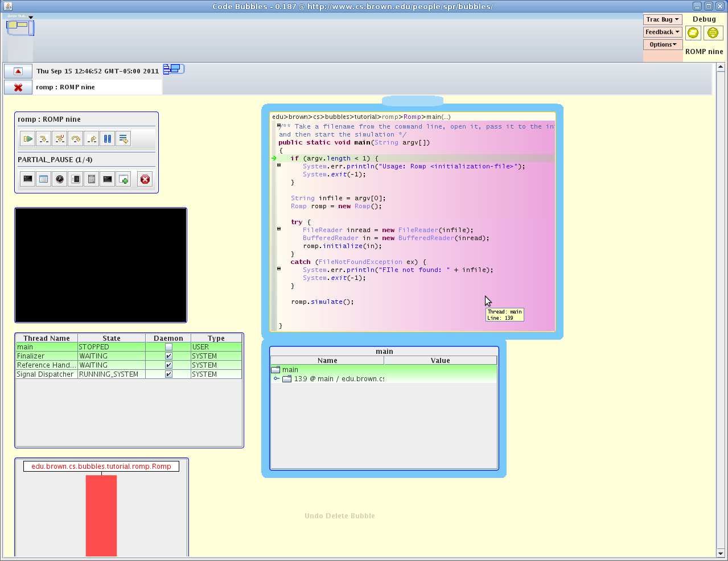Image resolution: width=728 pixels, height=561 pixels.
Task: Collapse the catch block fold marker
Action: [x=279, y=269]
